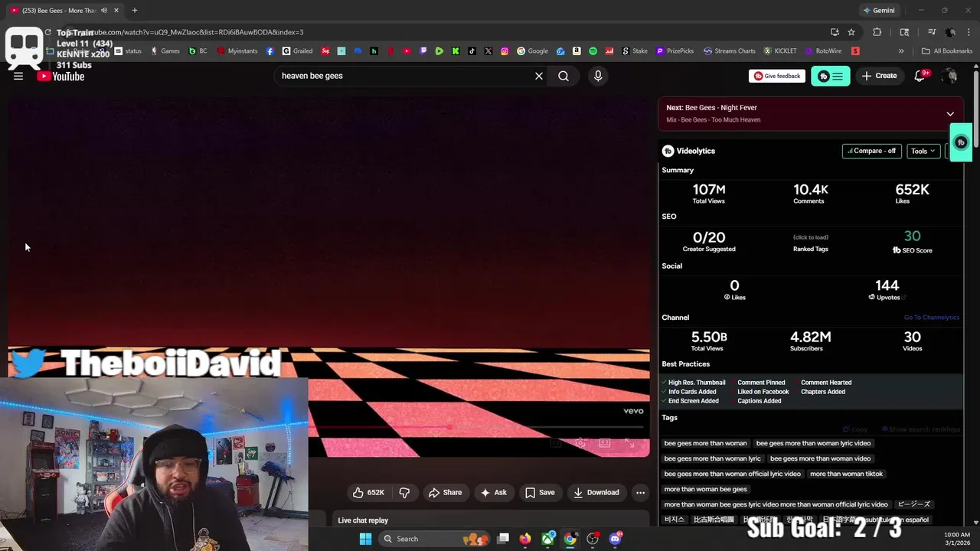980x551 pixels.
Task: Open the Stake bookmark
Action: point(634,51)
